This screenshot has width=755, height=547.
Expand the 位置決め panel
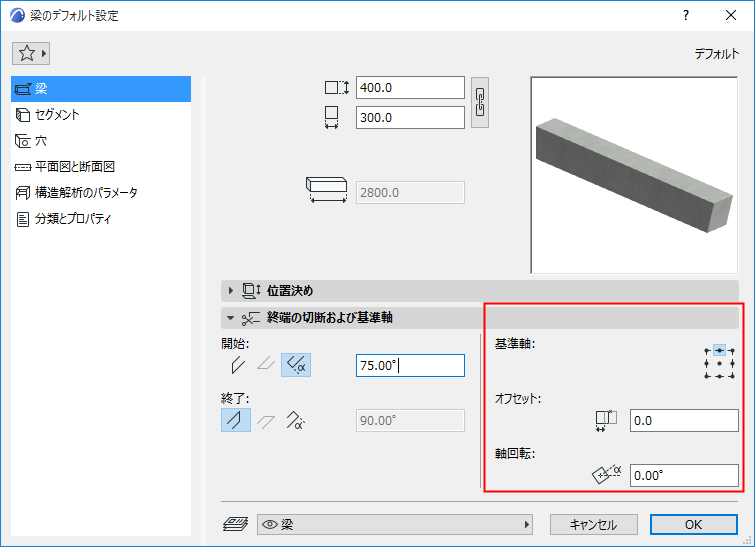(x=480, y=290)
